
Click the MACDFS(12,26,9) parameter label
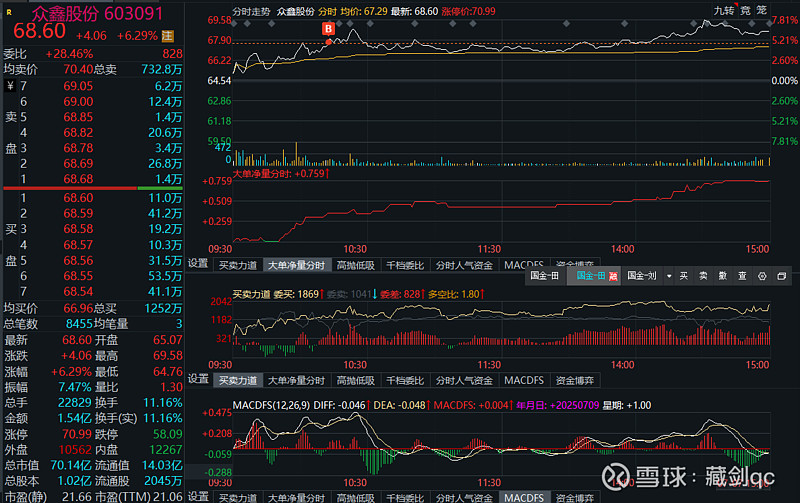click(271, 405)
